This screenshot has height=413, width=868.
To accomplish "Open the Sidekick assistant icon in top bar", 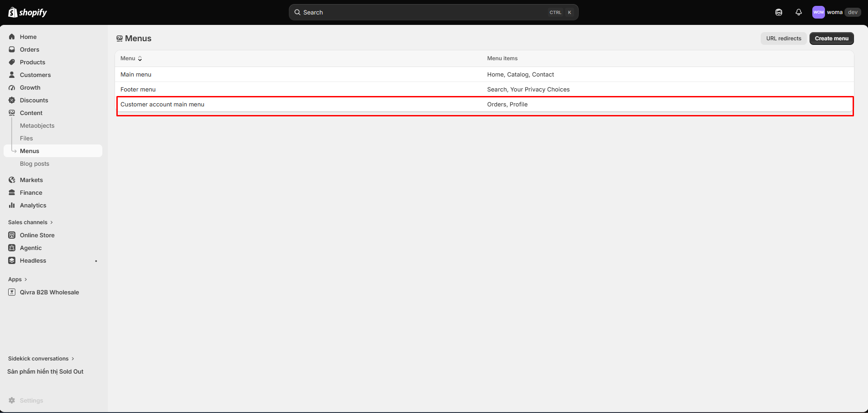I will (779, 12).
